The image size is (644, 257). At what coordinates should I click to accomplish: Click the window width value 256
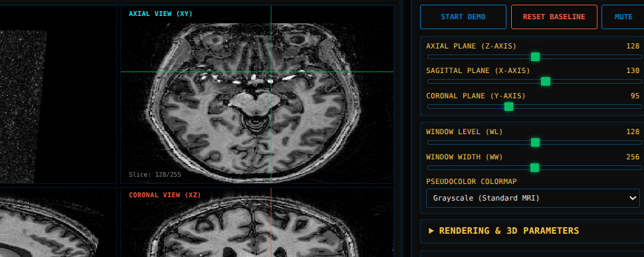(633, 157)
